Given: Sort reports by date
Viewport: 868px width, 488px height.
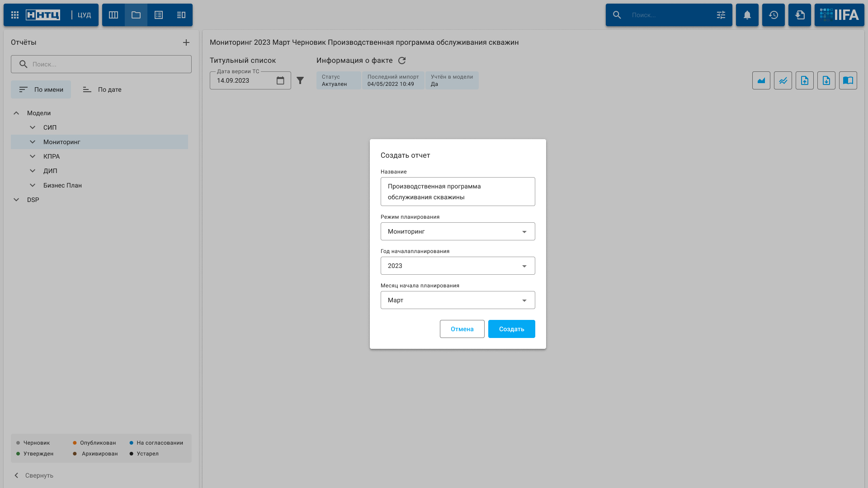Looking at the screenshot, I should coord(102,89).
